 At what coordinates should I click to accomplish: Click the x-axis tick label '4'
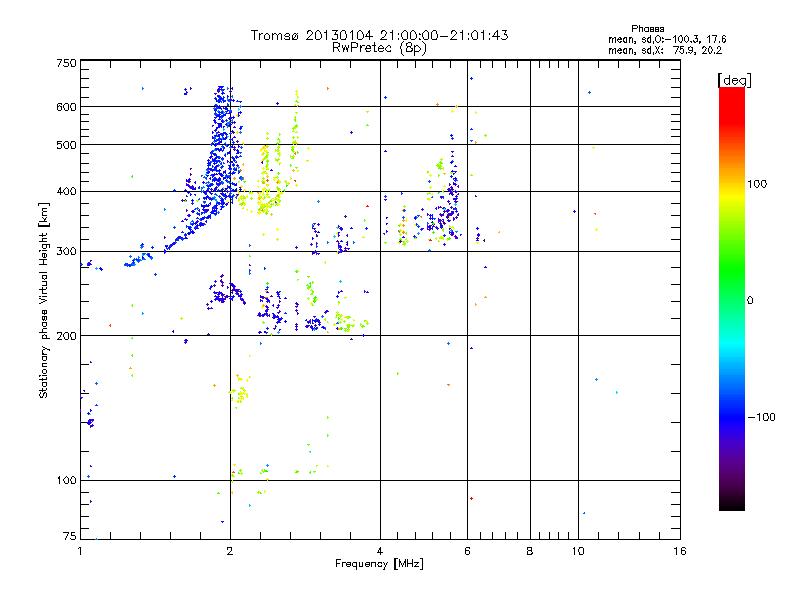380,551
